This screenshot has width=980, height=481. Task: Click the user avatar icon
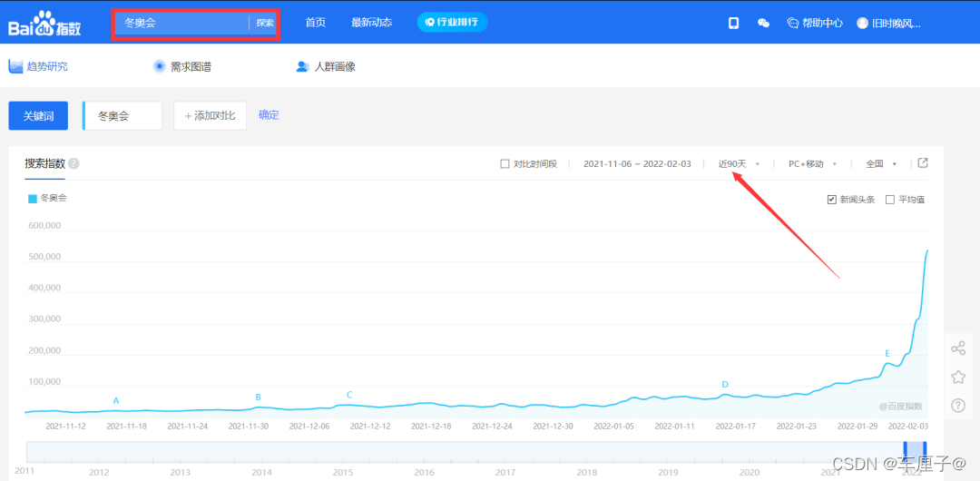(x=863, y=24)
